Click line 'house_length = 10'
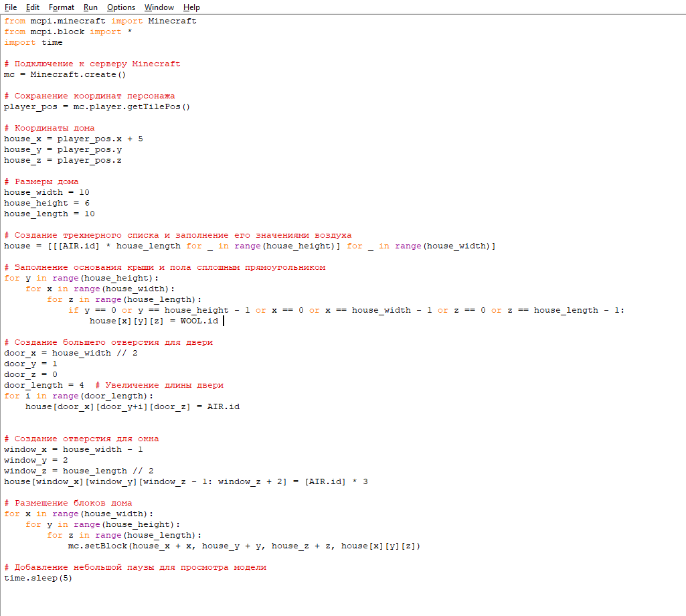 (x=50, y=214)
